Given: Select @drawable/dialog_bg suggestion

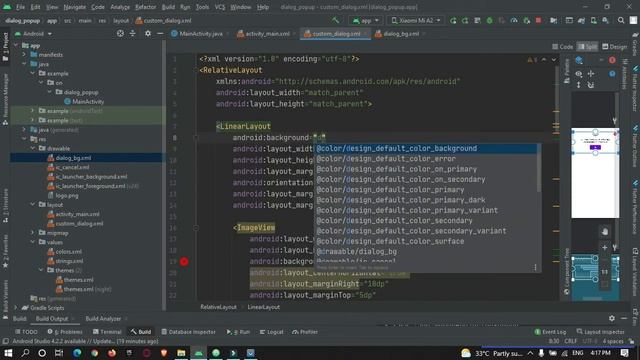Looking at the screenshot, I should [x=426, y=252].
